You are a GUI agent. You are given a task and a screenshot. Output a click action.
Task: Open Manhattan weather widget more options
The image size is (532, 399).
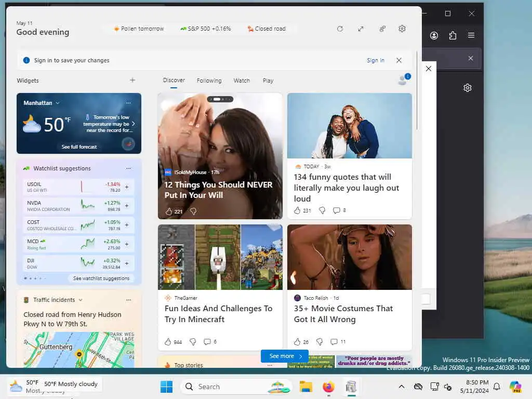point(128,102)
